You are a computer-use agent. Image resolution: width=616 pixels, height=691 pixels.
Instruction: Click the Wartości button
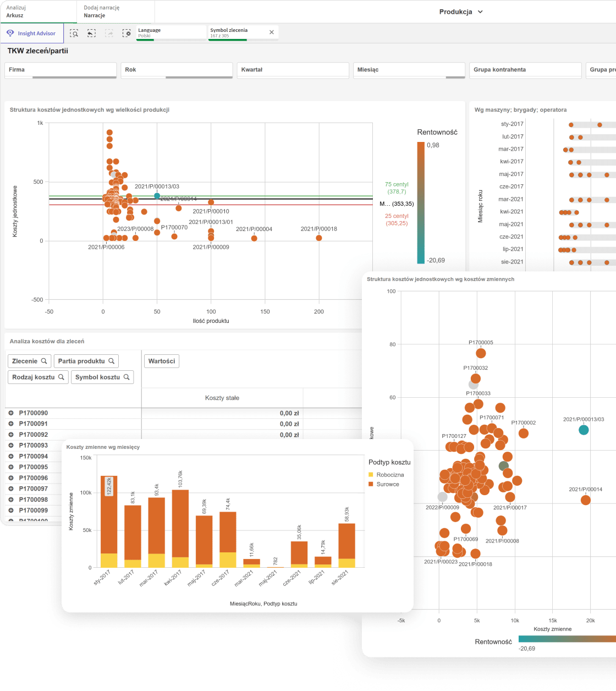click(161, 361)
